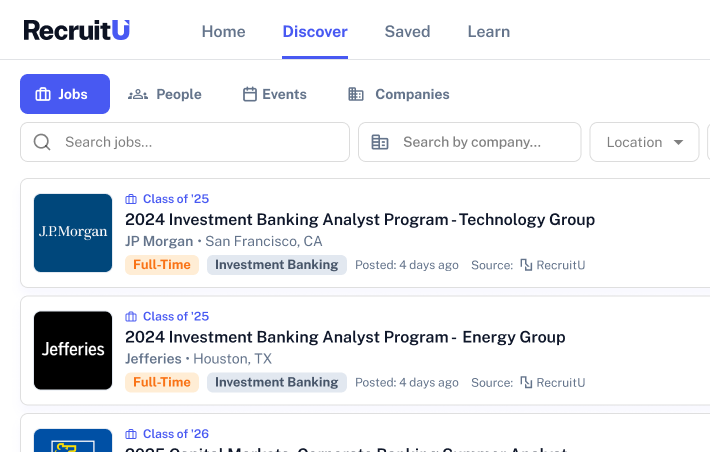The image size is (710, 452).
Task: Click Investment Banking tag on Jefferies listing
Action: [277, 382]
